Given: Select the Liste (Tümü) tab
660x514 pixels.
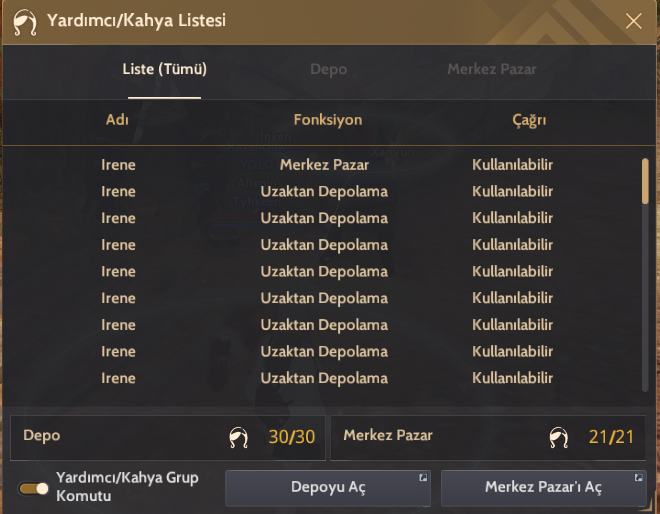Looking at the screenshot, I should [165, 69].
